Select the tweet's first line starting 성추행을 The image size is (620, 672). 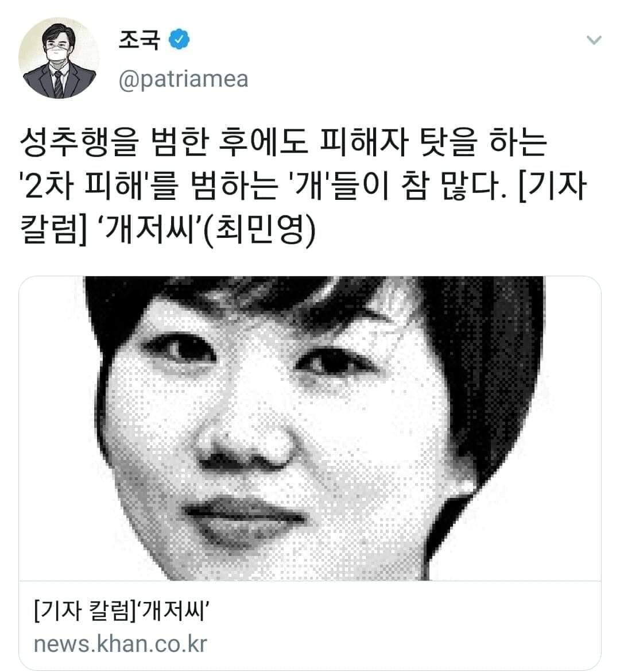pos(283,142)
